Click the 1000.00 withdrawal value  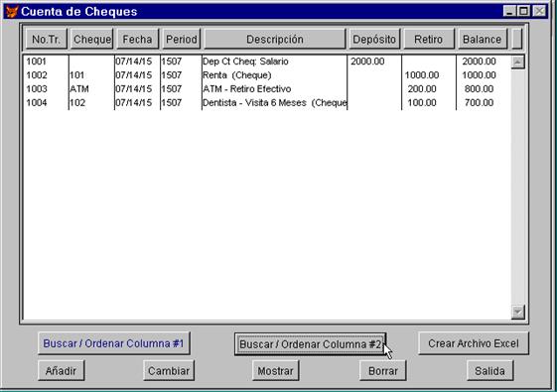(422, 75)
